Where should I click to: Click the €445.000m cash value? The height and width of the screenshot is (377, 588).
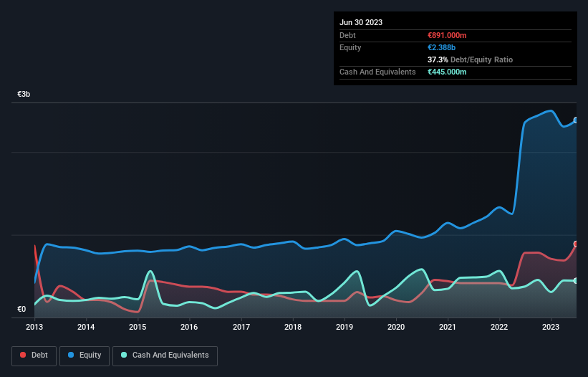447,72
